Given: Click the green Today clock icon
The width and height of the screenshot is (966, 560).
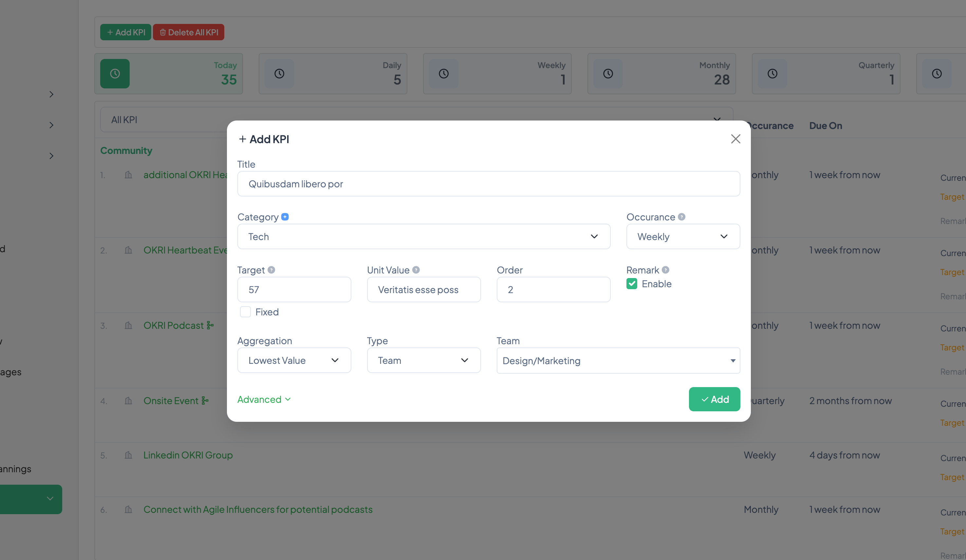Looking at the screenshot, I should tap(115, 74).
